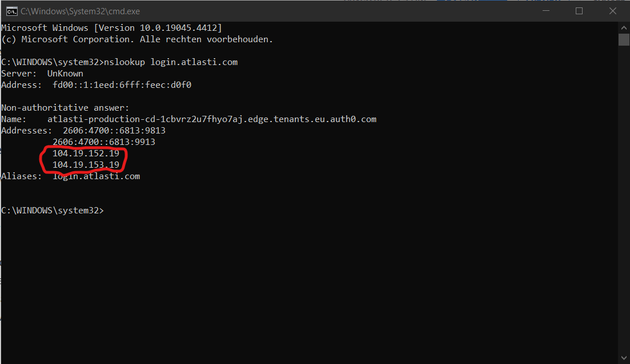Viewport: 630px width, 364px height.
Task: Click the Microsoft Windows version line
Action: pos(111,28)
